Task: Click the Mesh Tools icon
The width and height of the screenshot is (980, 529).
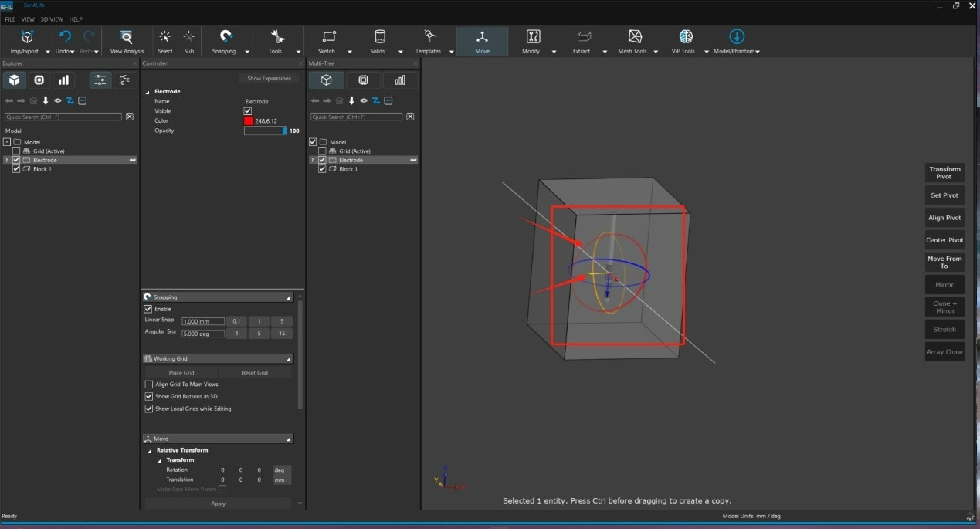Action: (x=635, y=37)
